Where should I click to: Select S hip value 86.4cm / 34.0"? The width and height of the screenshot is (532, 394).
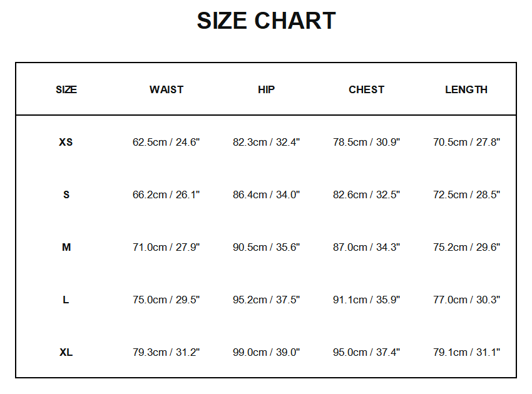pos(266,194)
